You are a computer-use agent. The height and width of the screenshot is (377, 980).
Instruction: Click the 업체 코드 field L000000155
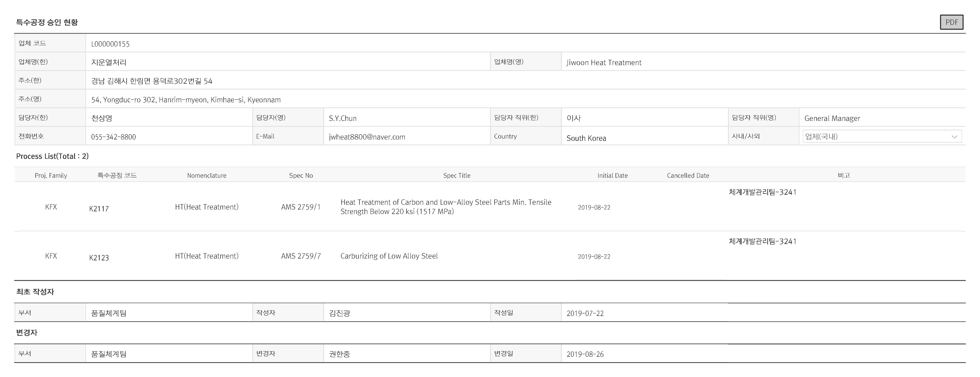[x=110, y=44]
